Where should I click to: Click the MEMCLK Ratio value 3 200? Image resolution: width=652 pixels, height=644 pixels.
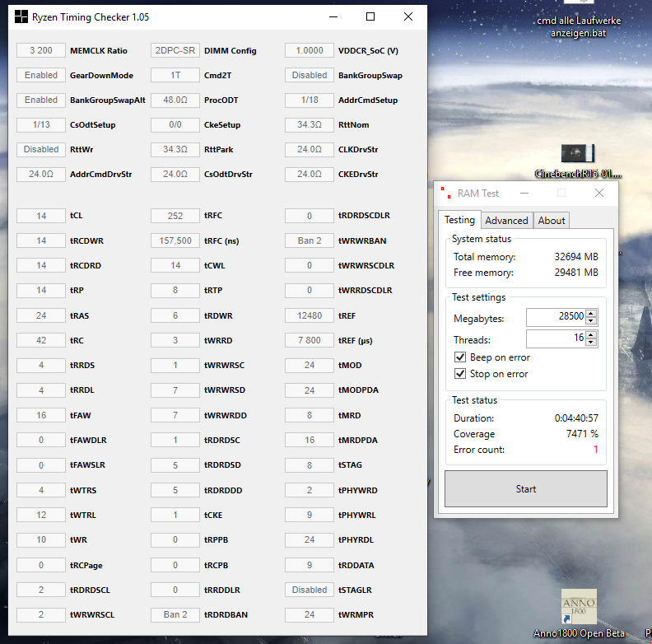coord(41,50)
